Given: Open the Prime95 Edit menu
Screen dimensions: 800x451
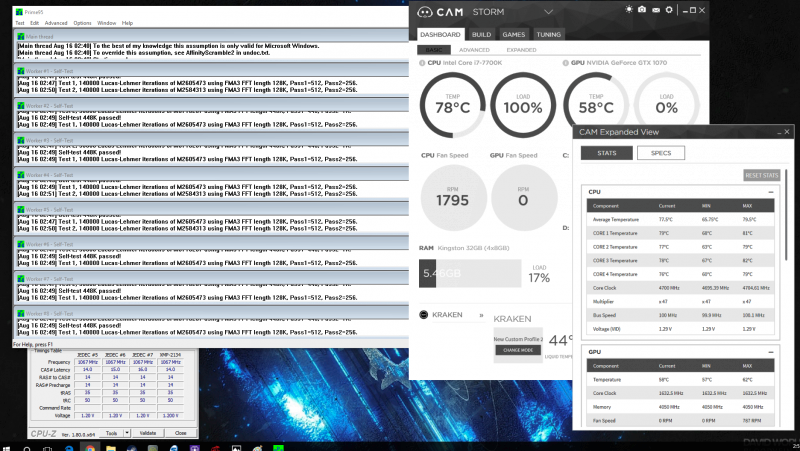Looking at the screenshot, I should click(x=34, y=23).
